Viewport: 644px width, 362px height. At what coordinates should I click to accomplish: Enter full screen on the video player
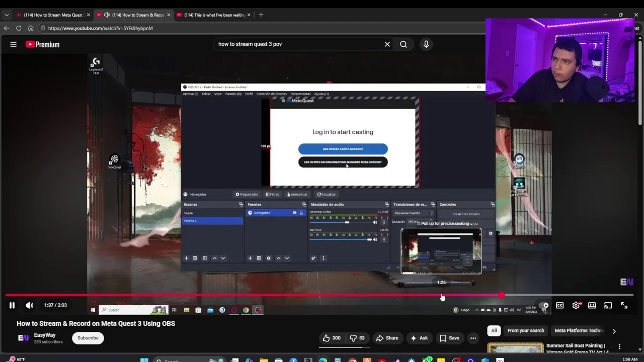(x=624, y=305)
